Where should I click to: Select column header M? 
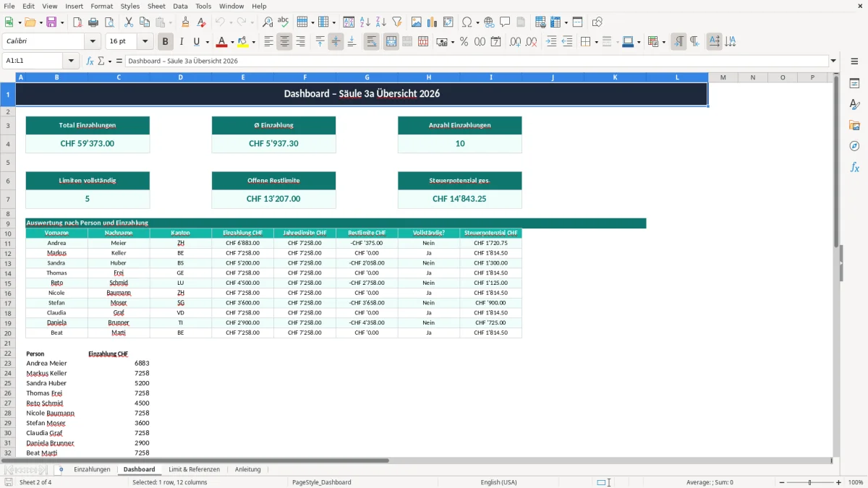coord(723,77)
